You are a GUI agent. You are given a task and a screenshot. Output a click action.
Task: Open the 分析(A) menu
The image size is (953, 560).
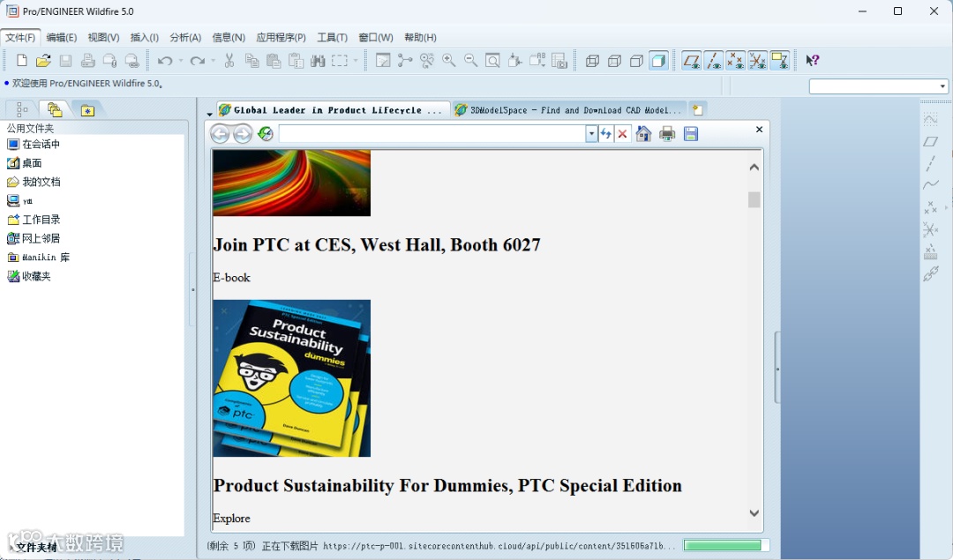point(185,37)
